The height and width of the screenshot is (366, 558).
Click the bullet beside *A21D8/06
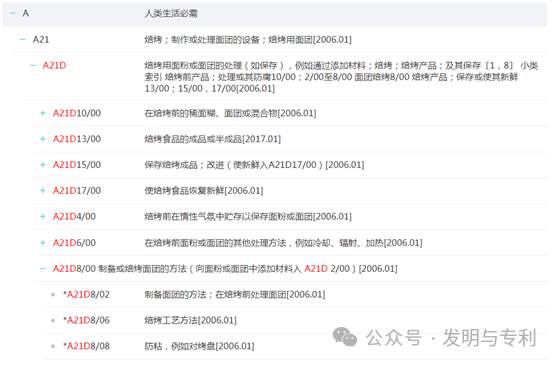(53, 320)
